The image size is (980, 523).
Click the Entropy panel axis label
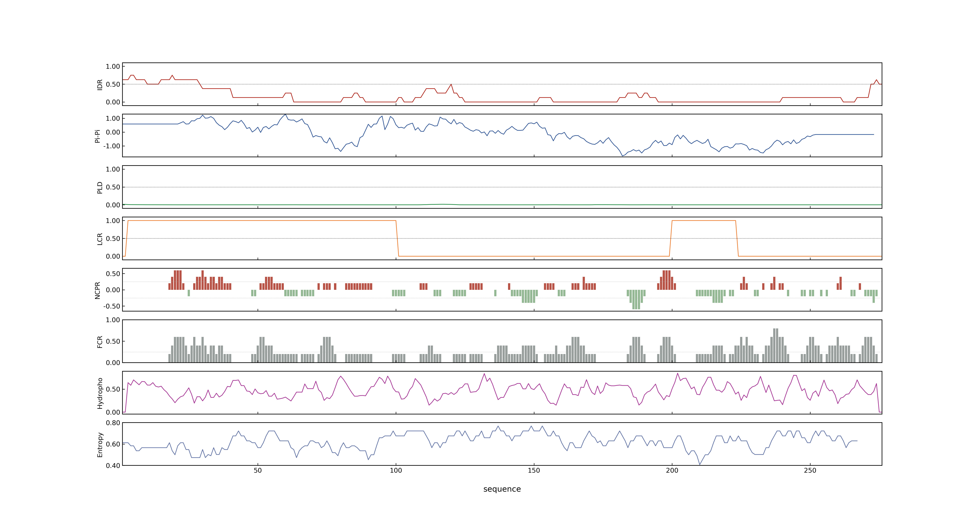[x=100, y=444]
